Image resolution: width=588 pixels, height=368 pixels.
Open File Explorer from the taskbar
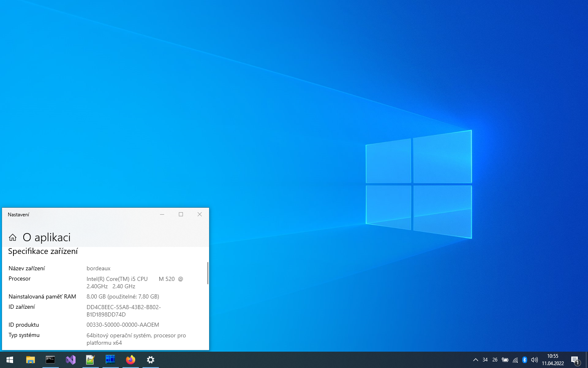[x=31, y=360]
